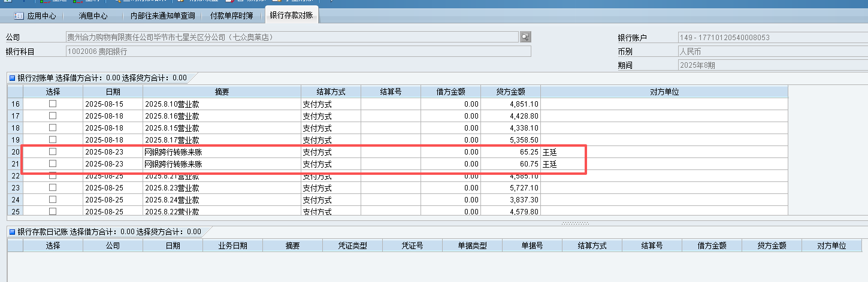Click the splitter grip between the two tables

574,223
